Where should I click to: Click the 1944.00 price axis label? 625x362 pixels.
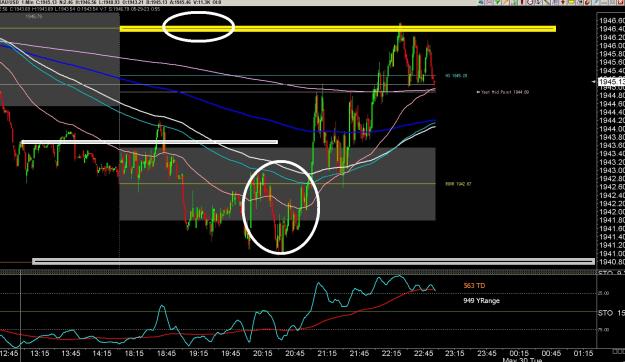(x=612, y=129)
